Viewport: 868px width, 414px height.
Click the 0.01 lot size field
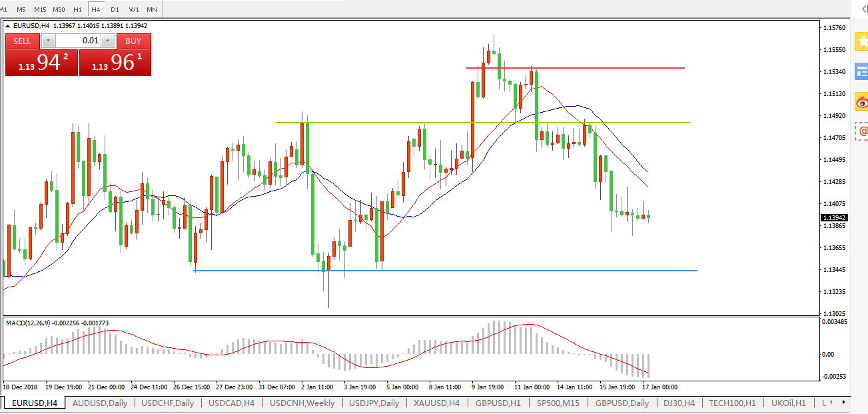click(77, 41)
